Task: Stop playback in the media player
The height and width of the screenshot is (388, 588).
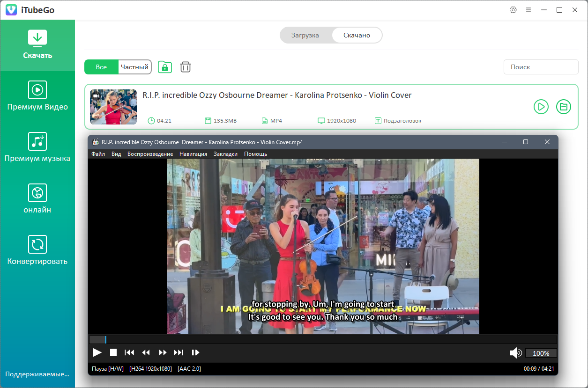Action: coord(113,352)
